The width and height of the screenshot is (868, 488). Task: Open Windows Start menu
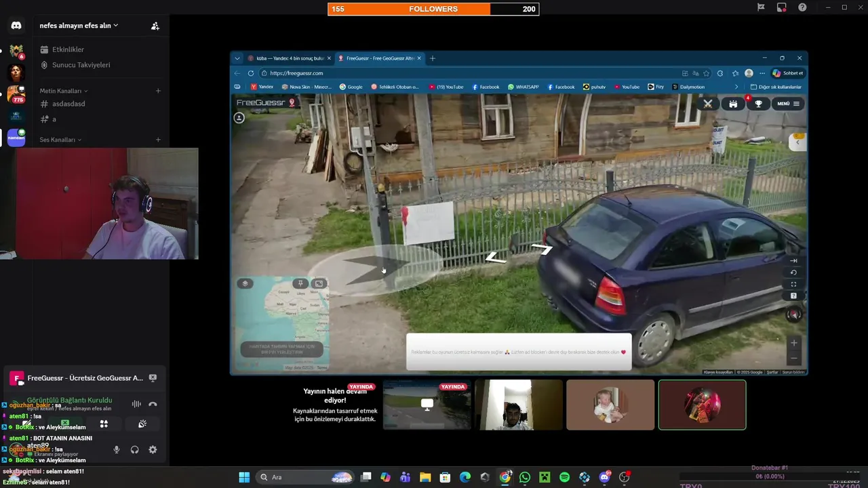click(244, 477)
